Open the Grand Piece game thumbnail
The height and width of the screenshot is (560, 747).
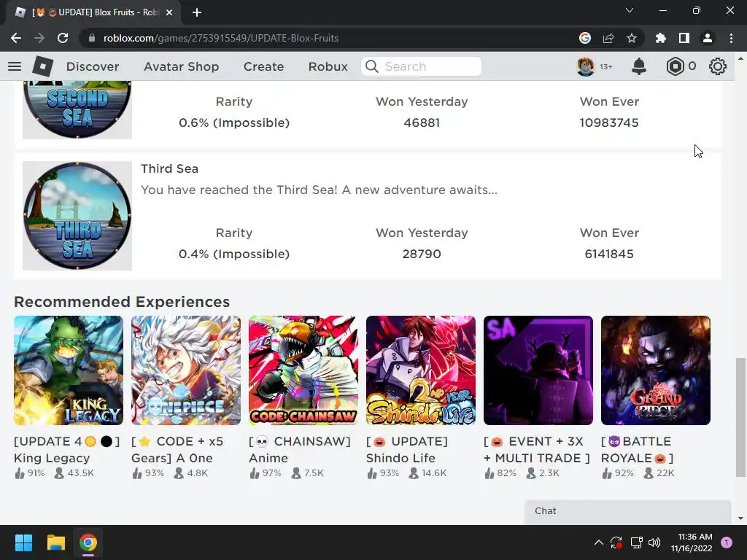[x=656, y=370]
